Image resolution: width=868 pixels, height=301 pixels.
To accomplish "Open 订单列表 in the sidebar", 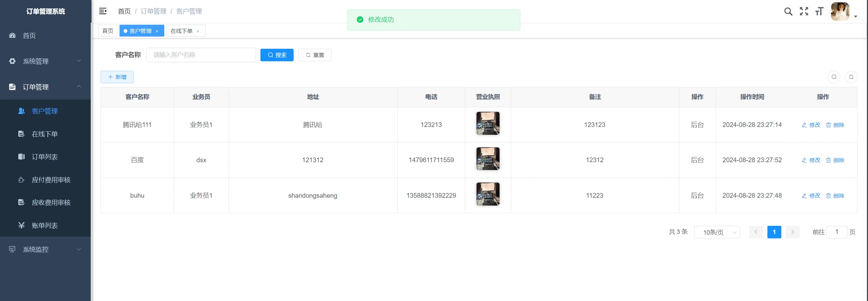I will pos(45,157).
